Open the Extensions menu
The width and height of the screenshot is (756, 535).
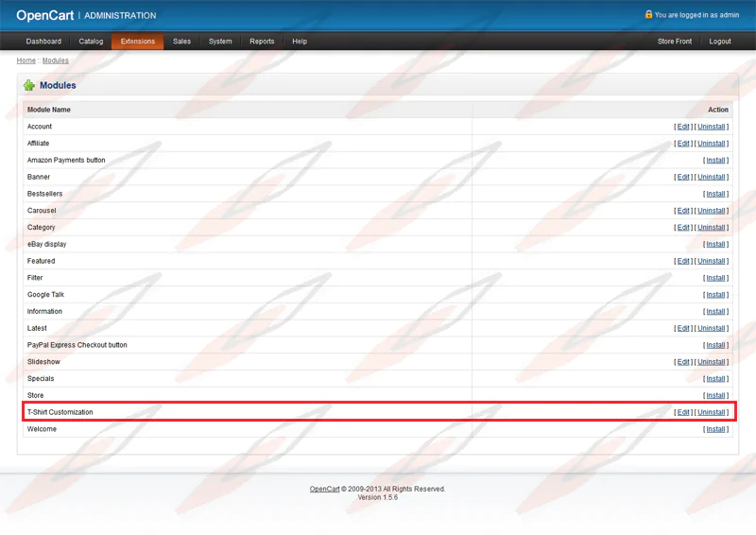[x=138, y=42]
